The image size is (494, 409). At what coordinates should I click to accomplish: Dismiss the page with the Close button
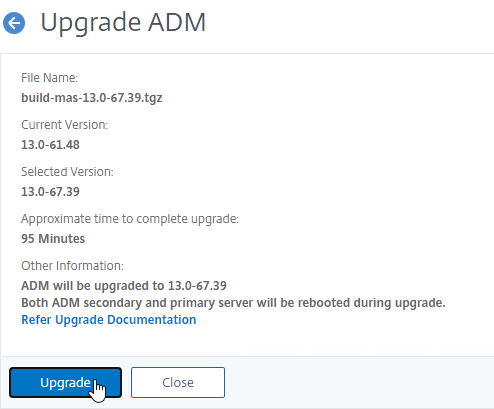point(178,382)
